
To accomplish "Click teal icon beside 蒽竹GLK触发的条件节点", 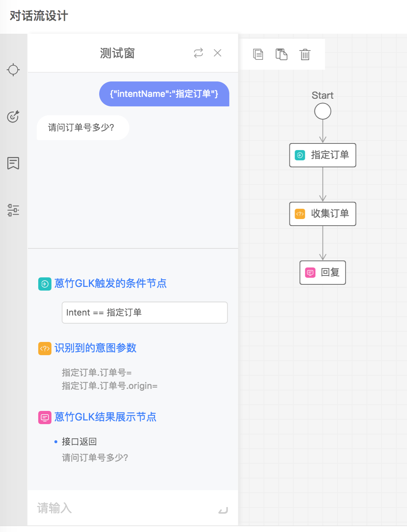I will point(45,284).
